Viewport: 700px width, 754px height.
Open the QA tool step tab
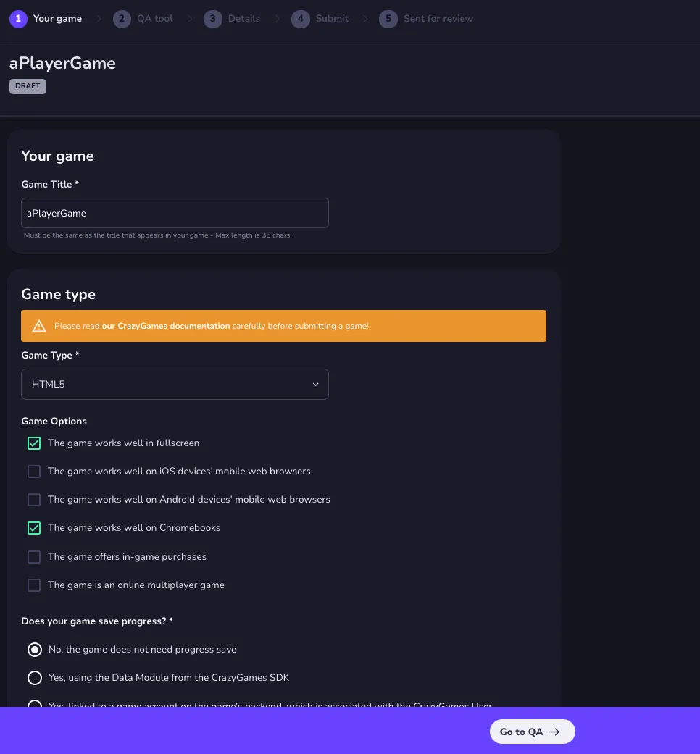[143, 19]
